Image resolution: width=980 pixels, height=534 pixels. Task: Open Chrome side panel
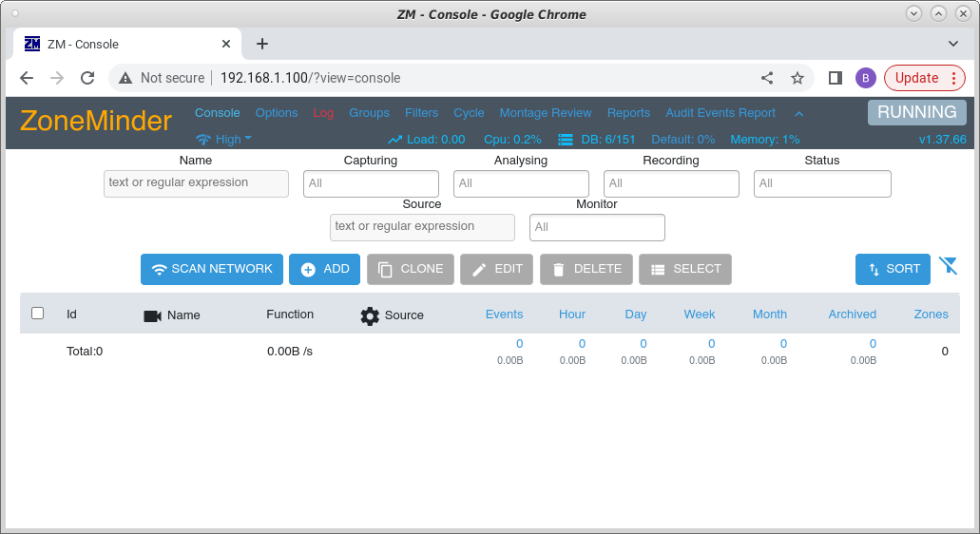tap(836, 78)
